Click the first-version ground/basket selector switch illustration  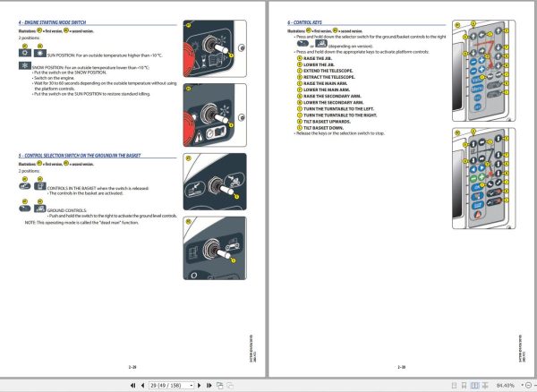pos(215,182)
